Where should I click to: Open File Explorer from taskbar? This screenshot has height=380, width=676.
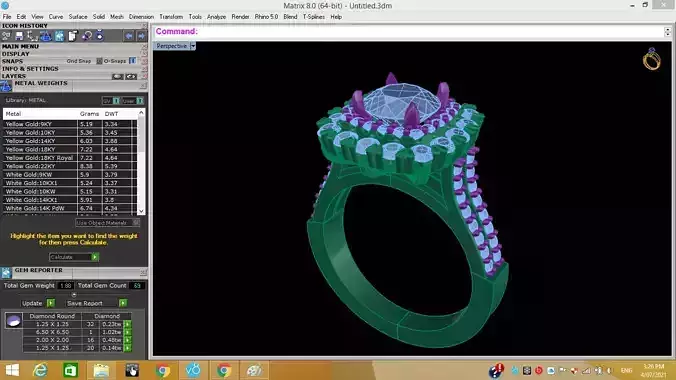click(x=101, y=371)
